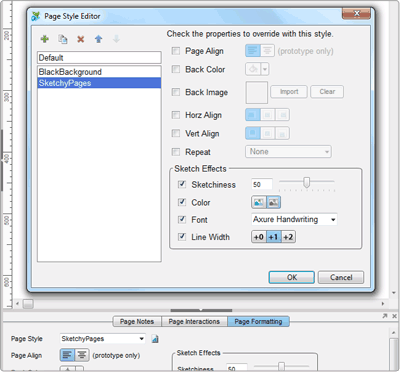Image resolution: width=400 pixels, height=372 pixels.
Task: Enable the Repeat checkbox
Action: coord(176,152)
